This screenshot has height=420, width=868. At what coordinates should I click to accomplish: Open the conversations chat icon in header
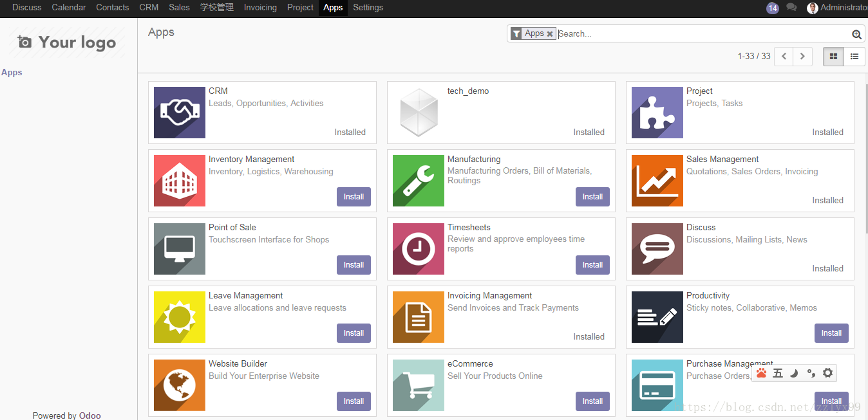point(791,8)
